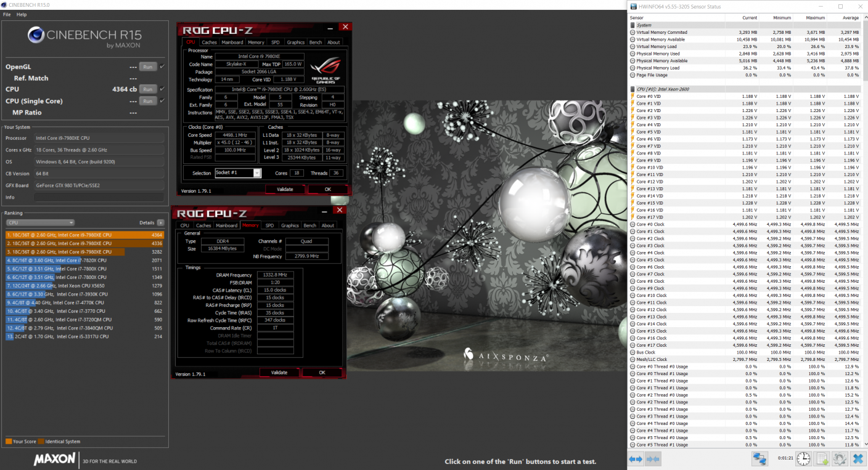Click the Identical System legend swatch

click(41, 442)
